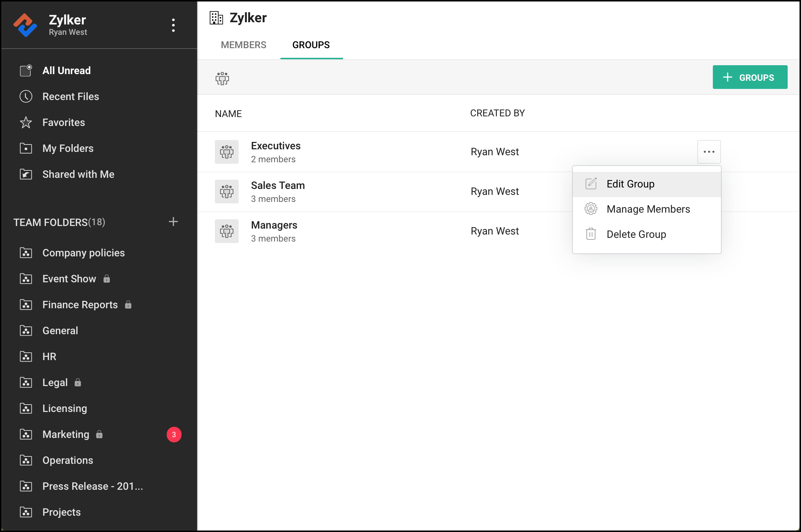Open the Finance Reports team folder
The height and width of the screenshot is (532, 801).
80,305
